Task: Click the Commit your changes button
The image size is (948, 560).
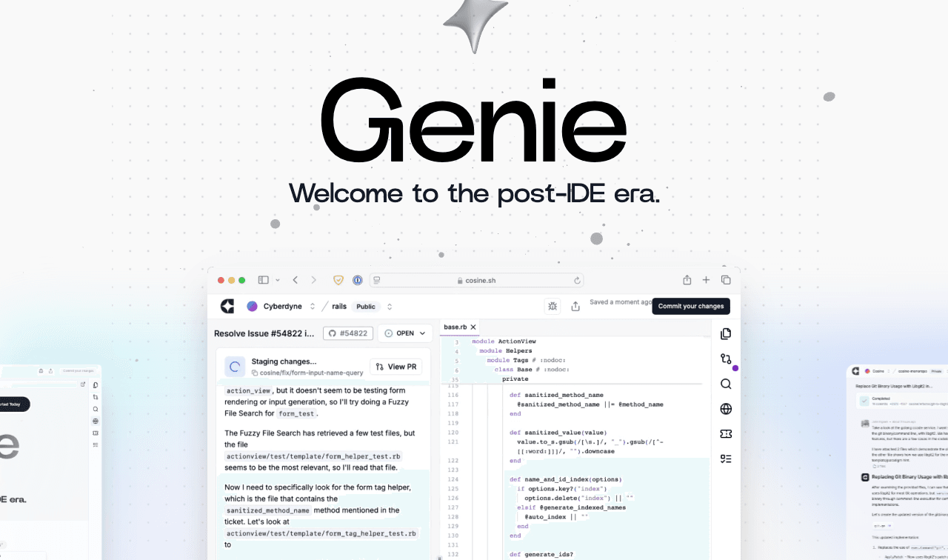Action: pos(691,306)
